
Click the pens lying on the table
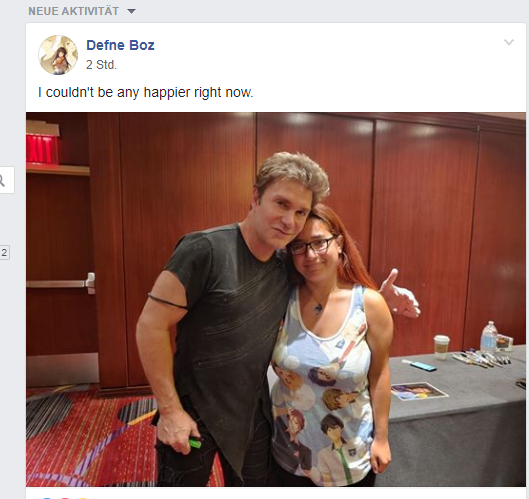(482, 359)
